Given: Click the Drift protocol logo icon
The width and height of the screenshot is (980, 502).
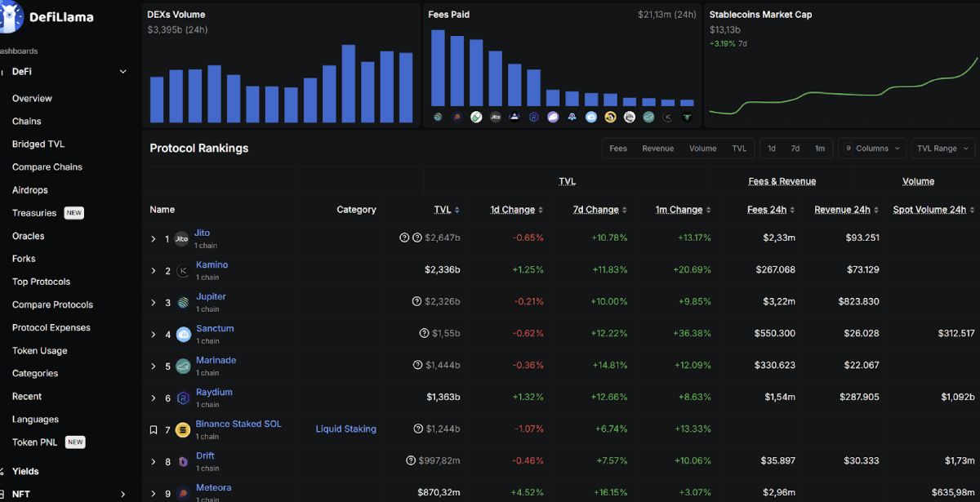Looking at the screenshot, I should [182, 462].
